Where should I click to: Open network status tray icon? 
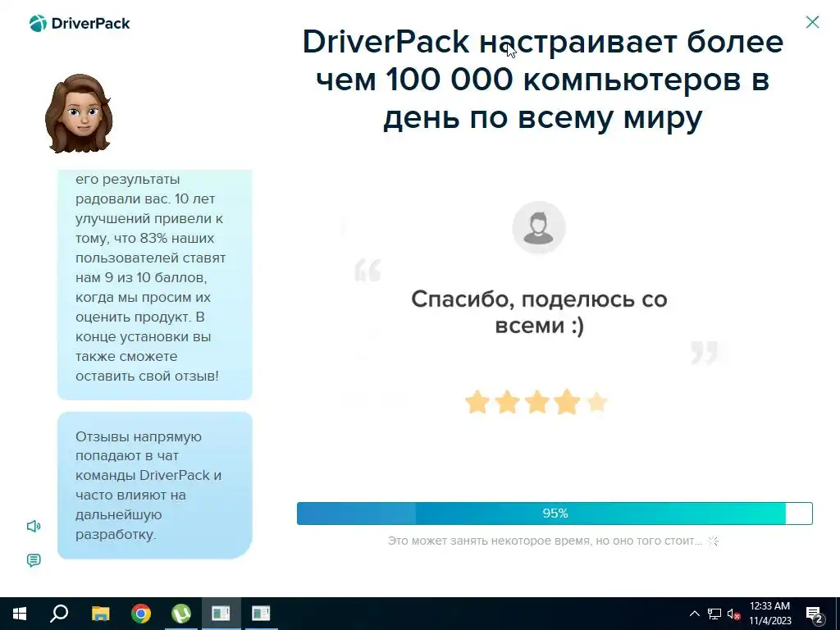(714, 614)
